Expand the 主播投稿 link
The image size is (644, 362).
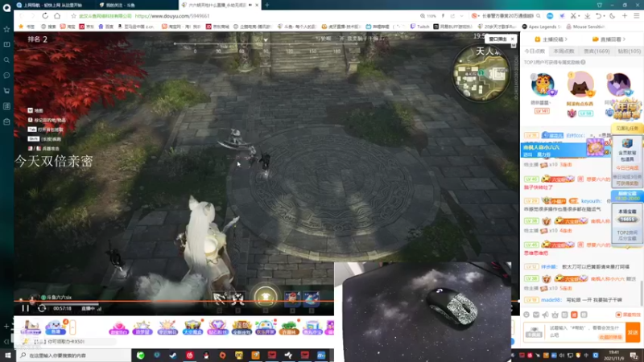pyautogui.click(x=551, y=39)
